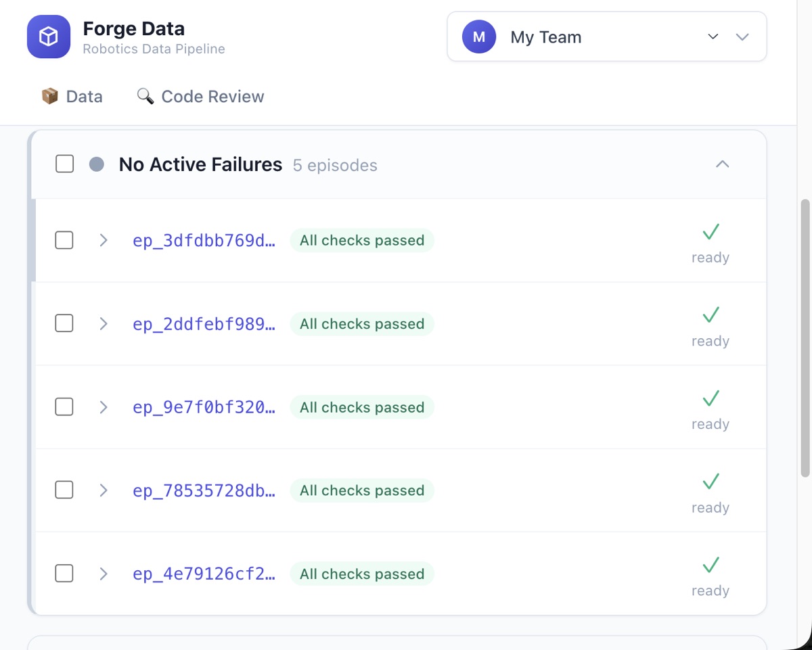This screenshot has height=650, width=812.
Task: Open episode link ep_78535728db
Action: coord(204,490)
